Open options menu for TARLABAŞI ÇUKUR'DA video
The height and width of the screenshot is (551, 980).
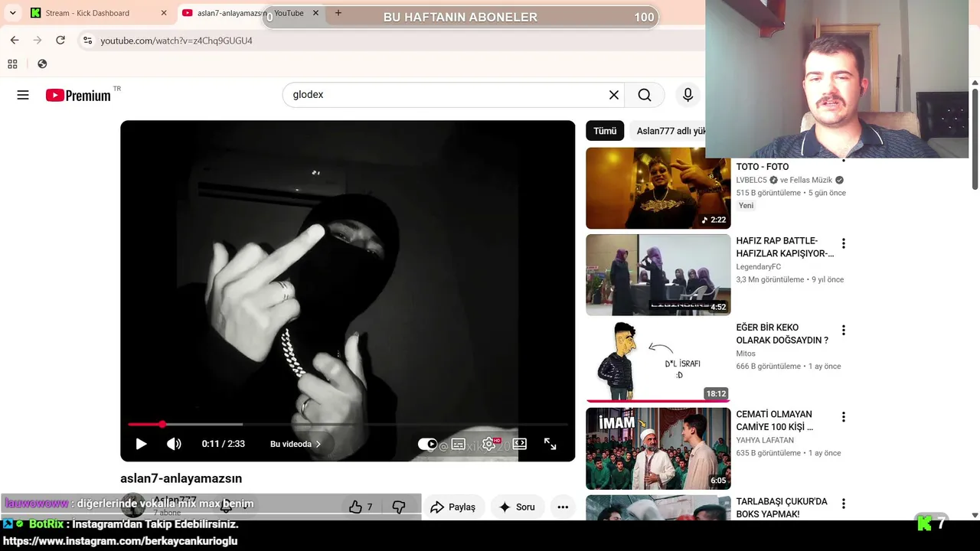[844, 504]
